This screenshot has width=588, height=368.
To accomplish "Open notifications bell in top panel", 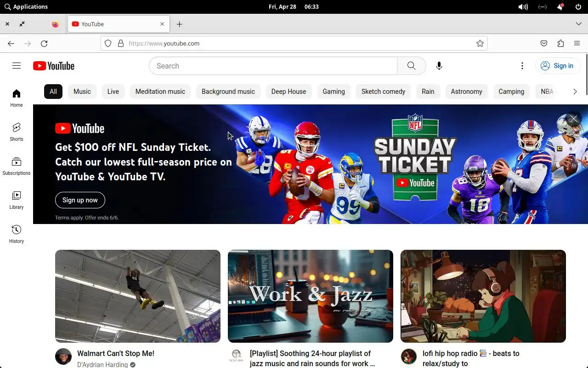I will (x=560, y=7).
